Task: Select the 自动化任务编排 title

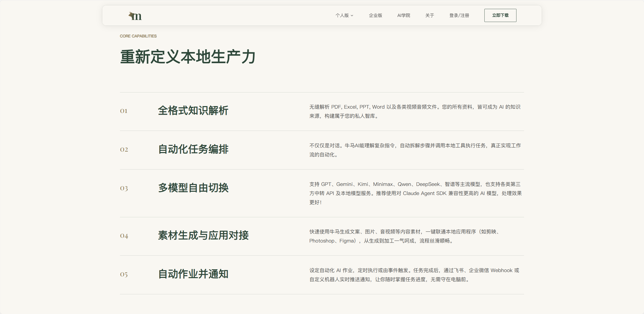Action: pos(193,149)
